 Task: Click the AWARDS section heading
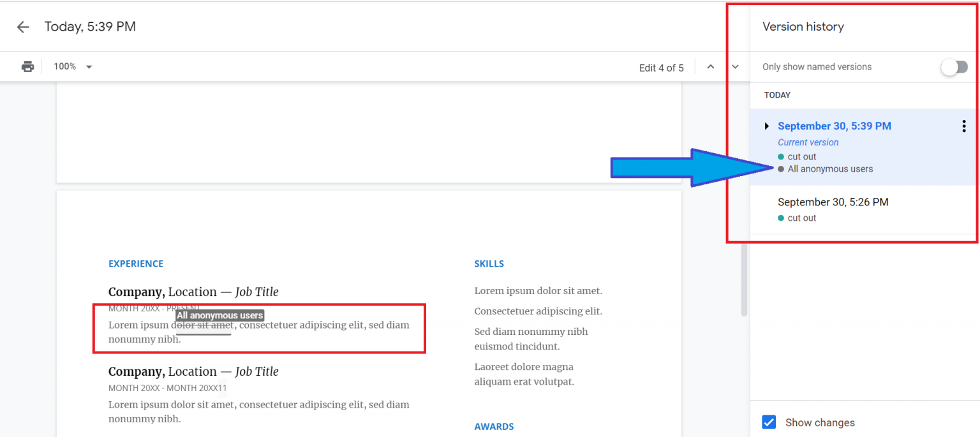[494, 426]
